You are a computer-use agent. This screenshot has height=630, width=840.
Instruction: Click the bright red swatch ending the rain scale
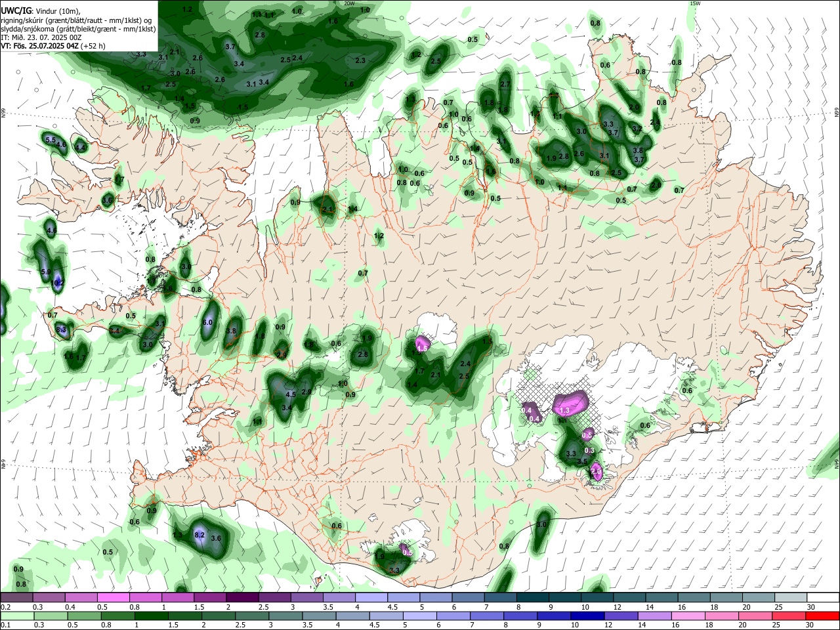coord(821,616)
